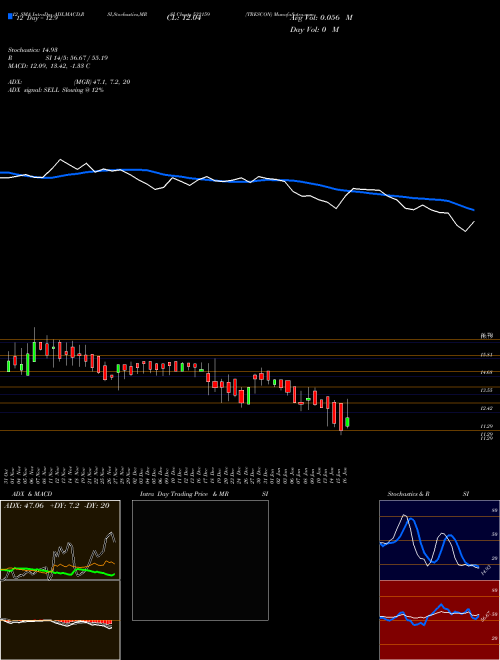Screen dimensions: 500x660
Task: Click the ADX indicator chart panel
Action: (60, 540)
